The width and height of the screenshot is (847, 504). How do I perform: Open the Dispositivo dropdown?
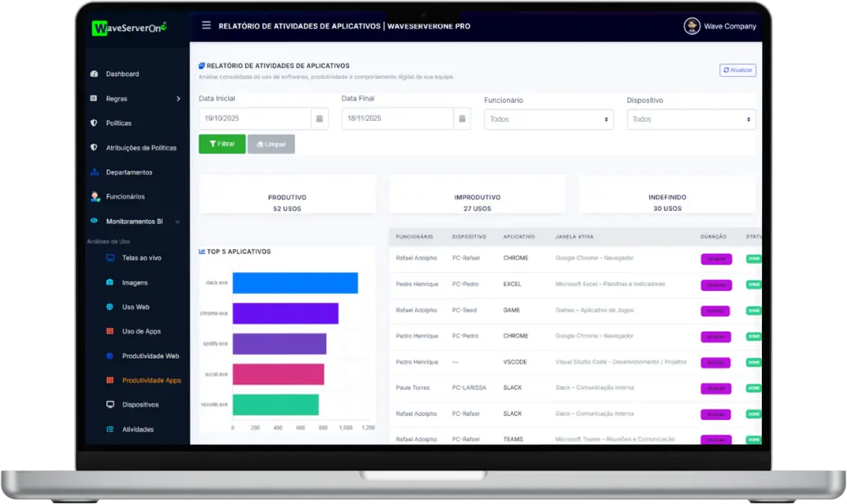[x=691, y=119]
